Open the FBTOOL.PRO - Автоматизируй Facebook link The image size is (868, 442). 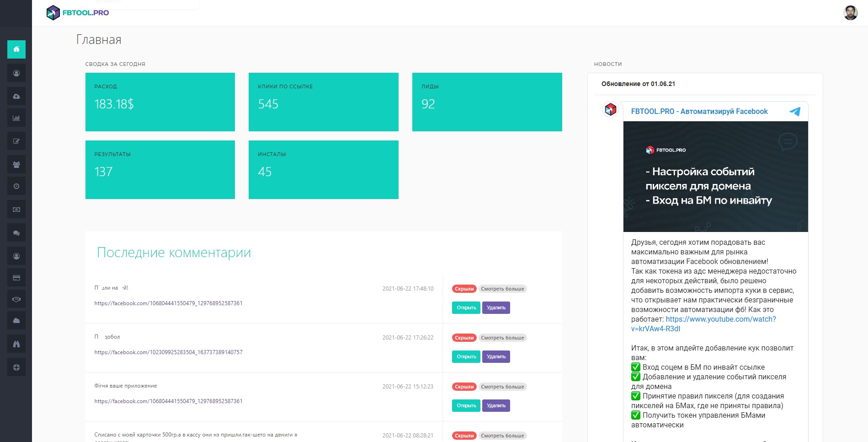[699, 111]
